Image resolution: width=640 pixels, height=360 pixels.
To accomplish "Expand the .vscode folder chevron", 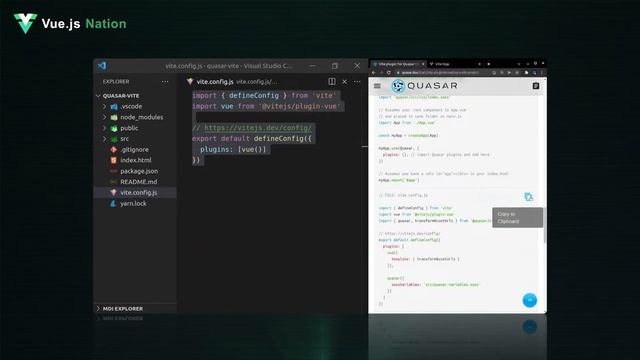I will tap(104, 107).
